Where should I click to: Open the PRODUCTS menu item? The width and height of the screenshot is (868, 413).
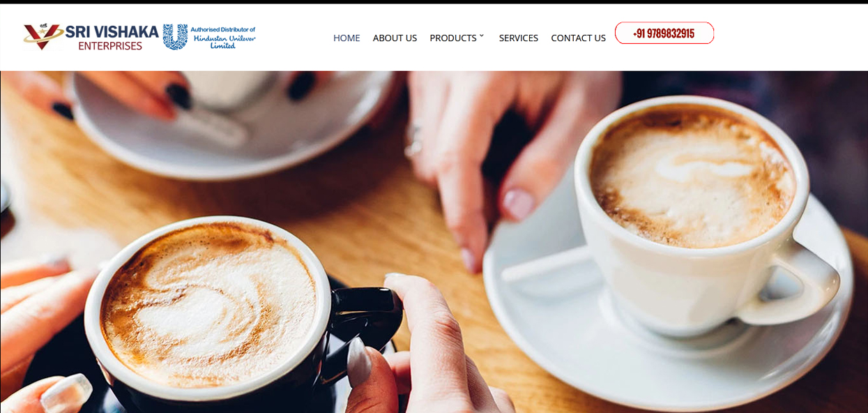coord(453,38)
